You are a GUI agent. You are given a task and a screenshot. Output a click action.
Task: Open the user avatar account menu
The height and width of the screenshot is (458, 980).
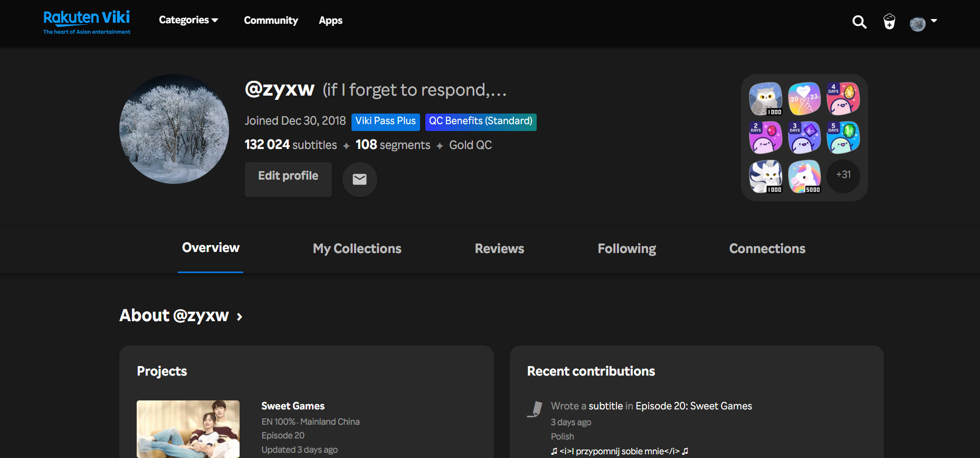coord(923,23)
